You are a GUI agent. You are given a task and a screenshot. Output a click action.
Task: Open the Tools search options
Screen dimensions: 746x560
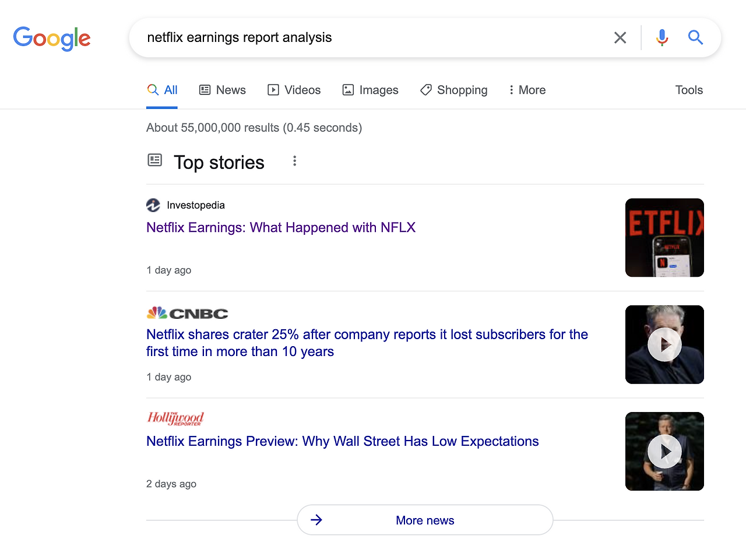(689, 90)
